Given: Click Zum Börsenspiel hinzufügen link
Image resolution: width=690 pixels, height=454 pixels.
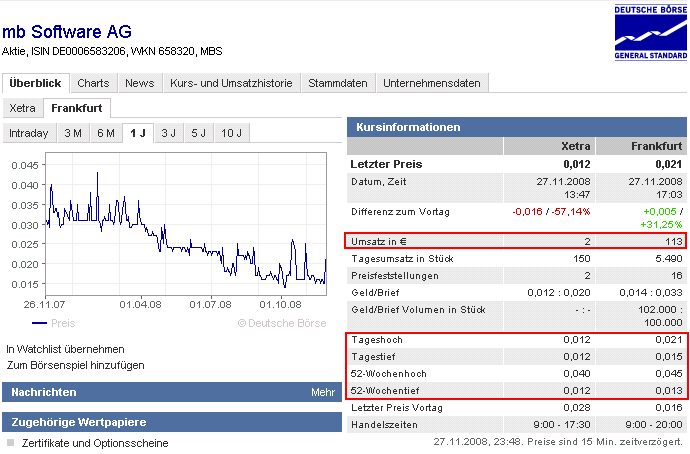Looking at the screenshot, I should point(75,365).
